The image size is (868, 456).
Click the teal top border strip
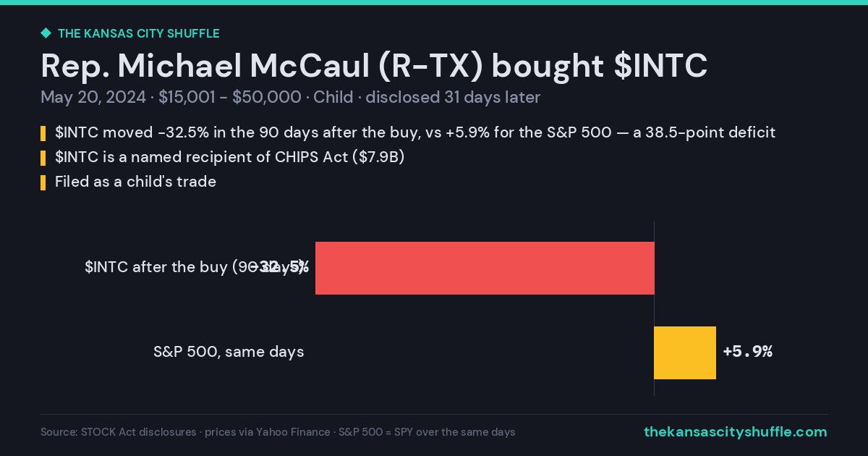434,2
